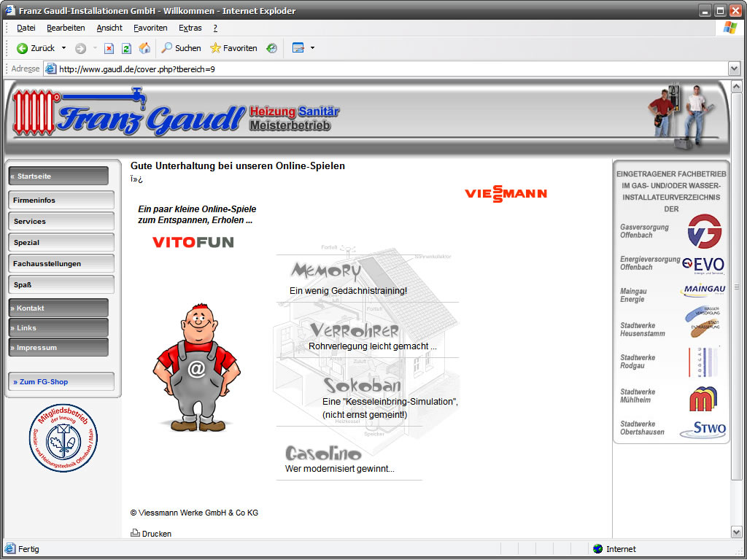Open the Bearbeiten menu

pyautogui.click(x=66, y=28)
